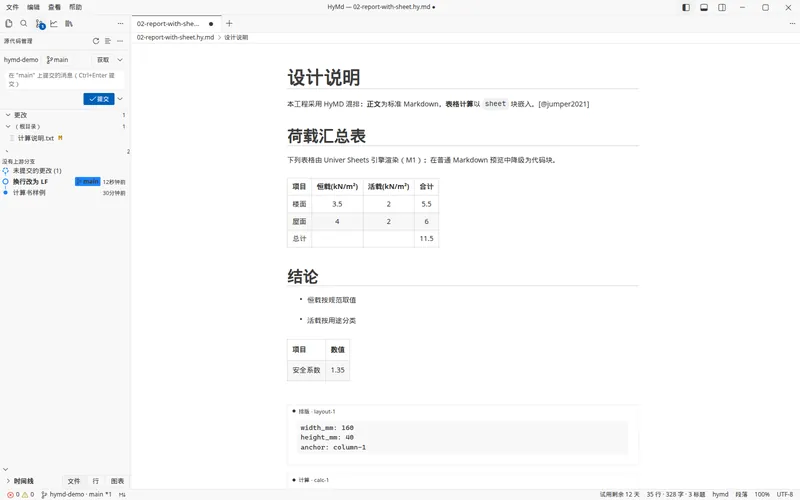Click the source control refresh icon
This screenshot has height=500, width=800.
[95, 41]
